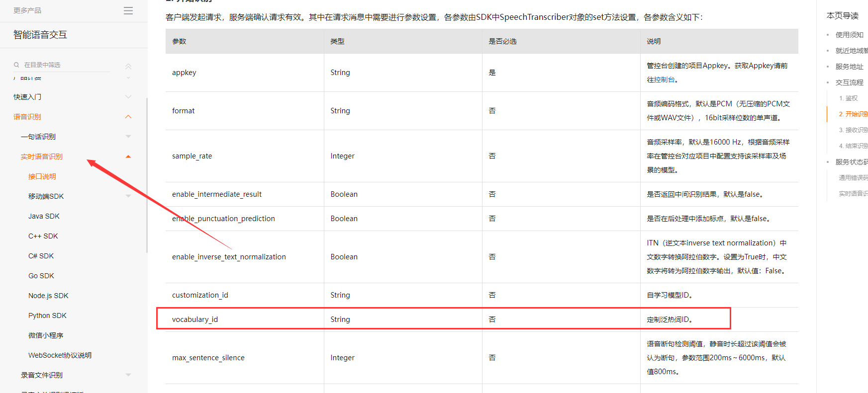Jump to 2. 开始识别 in page navigation

pyautogui.click(x=853, y=114)
